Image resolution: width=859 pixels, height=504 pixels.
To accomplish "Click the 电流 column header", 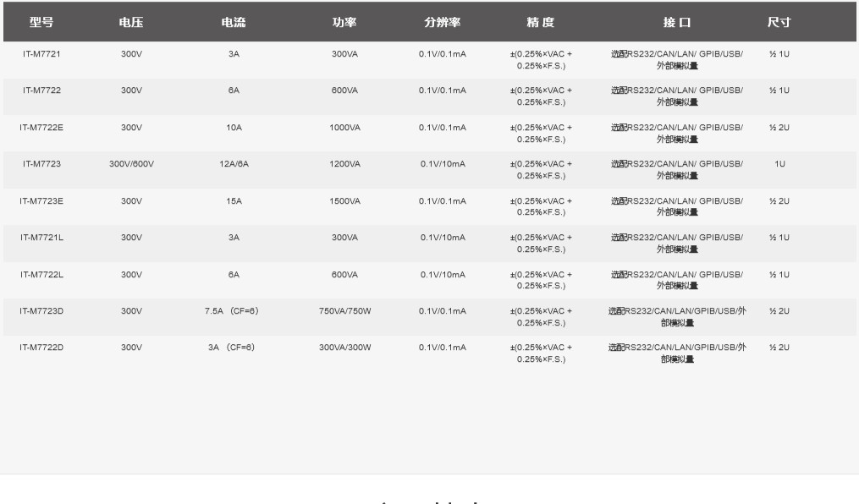I will point(234,23).
